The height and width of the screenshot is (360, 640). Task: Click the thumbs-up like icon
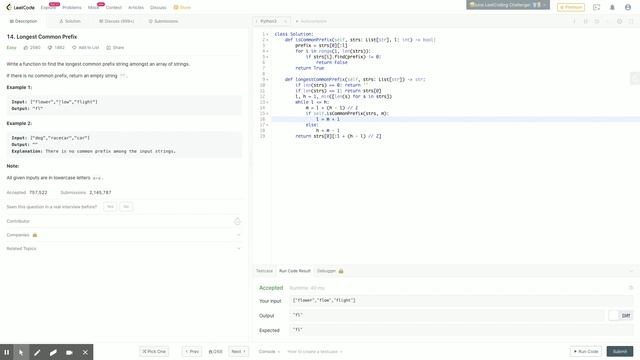click(x=26, y=47)
